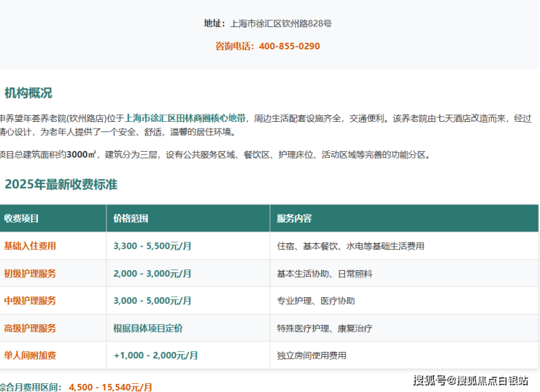Select the 中级护理服务 row label
The height and width of the screenshot is (392, 540).
(x=30, y=301)
